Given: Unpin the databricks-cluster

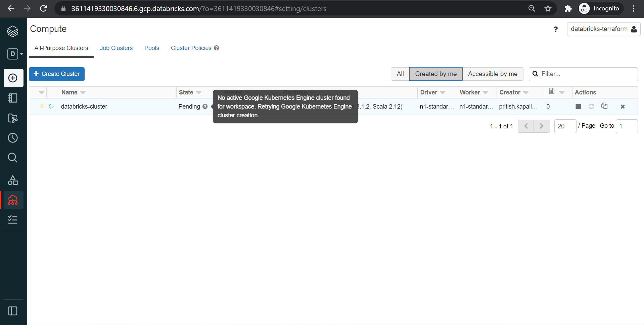Looking at the screenshot, I should point(42,106).
